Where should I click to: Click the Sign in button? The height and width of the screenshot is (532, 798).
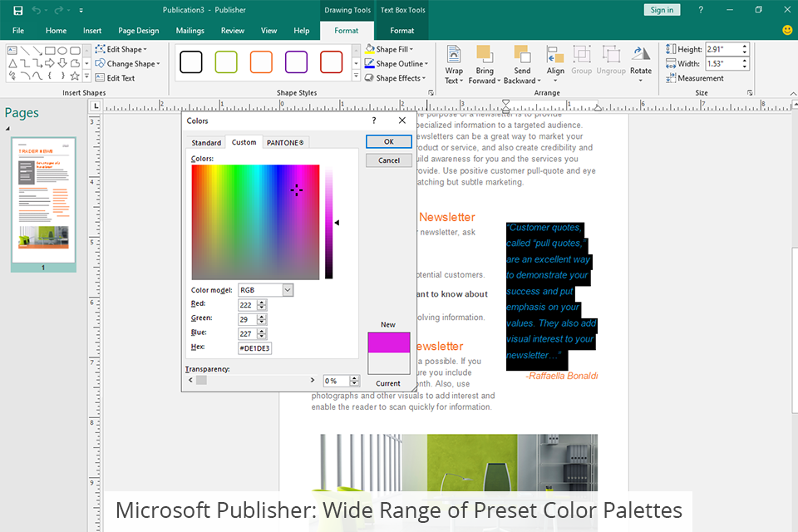coord(662,10)
